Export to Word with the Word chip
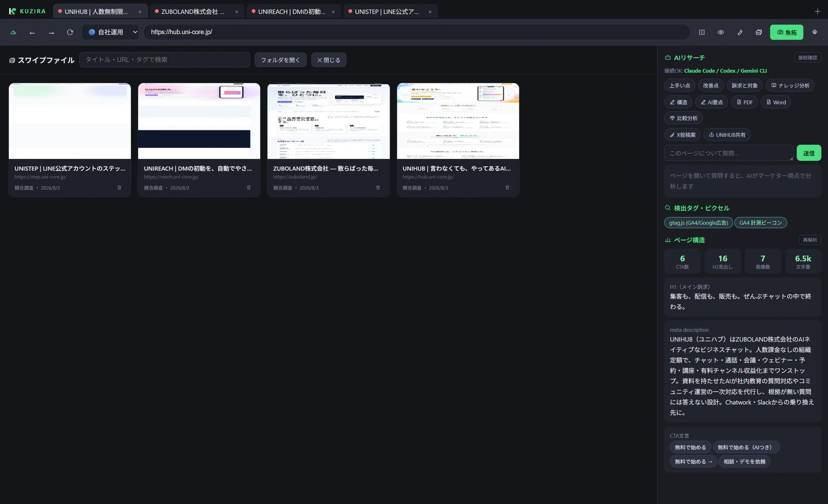Screen dimensions: 828x504 pos(776,102)
